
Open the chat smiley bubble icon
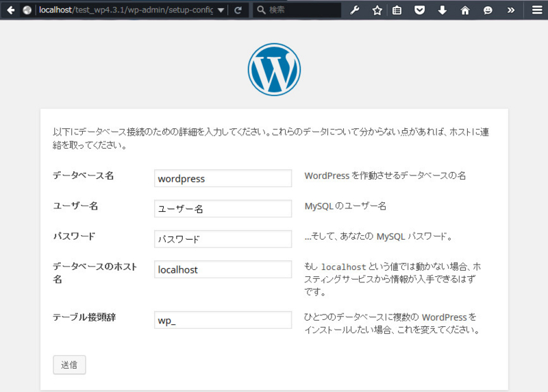pyautogui.click(x=488, y=10)
